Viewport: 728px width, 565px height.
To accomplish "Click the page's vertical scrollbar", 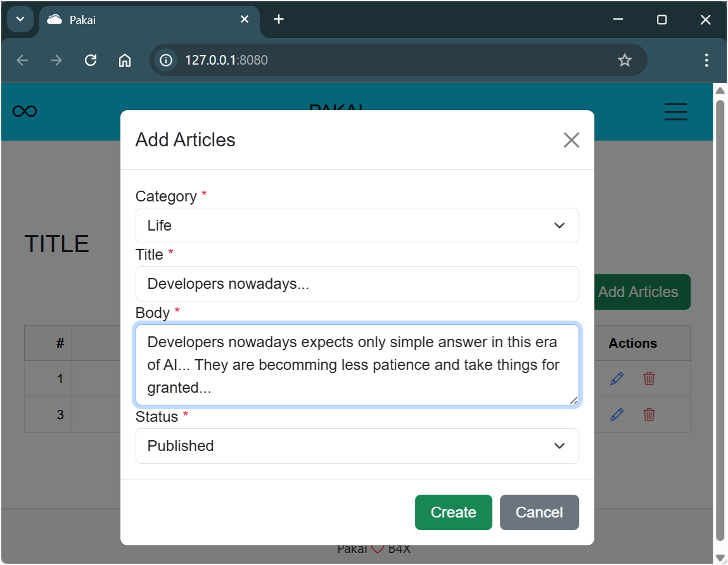I will (x=720, y=317).
